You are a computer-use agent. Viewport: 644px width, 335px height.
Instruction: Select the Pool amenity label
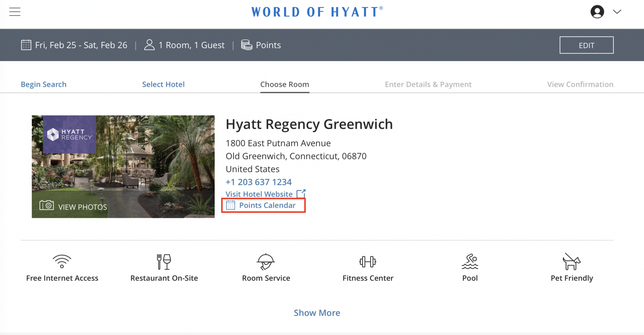pos(470,278)
